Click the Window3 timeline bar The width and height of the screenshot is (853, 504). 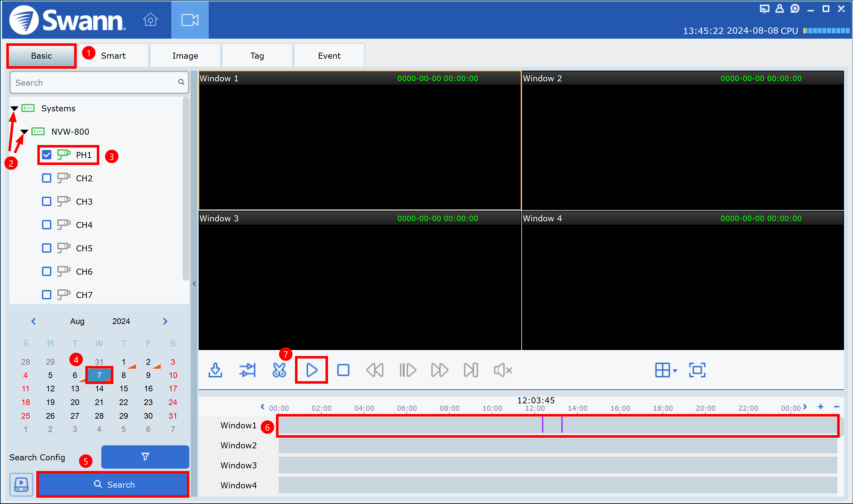[558, 465]
